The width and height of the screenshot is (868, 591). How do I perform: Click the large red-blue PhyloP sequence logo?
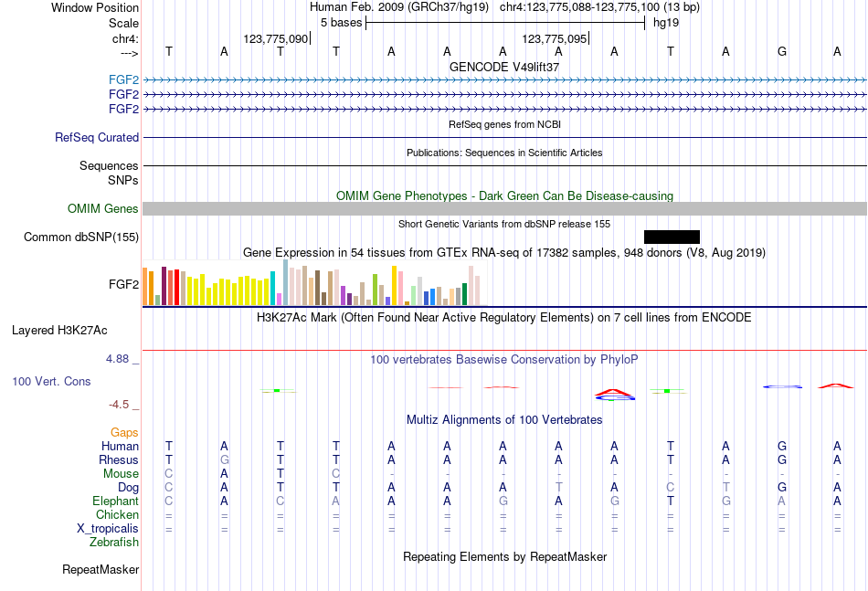point(615,395)
